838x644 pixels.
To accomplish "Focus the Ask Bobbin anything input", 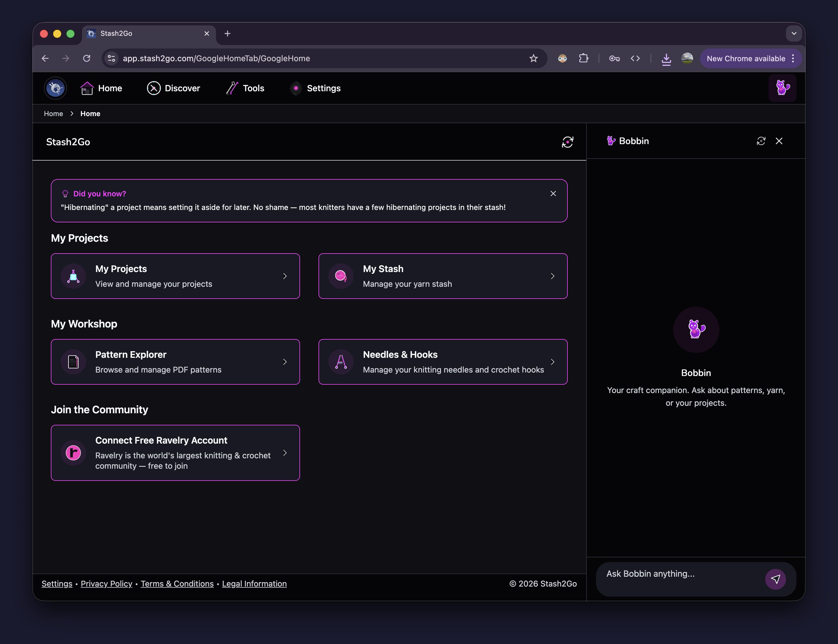I will click(679, 574).
